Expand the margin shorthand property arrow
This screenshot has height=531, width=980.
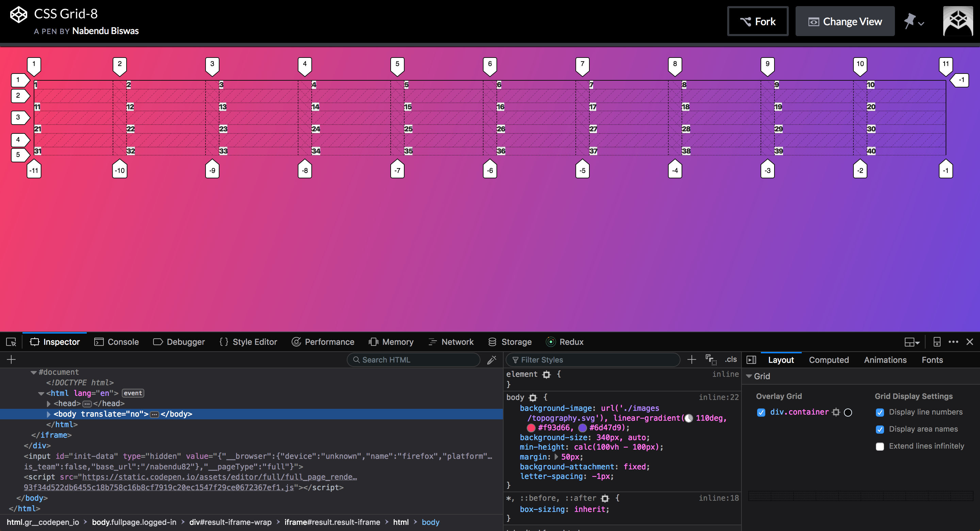557,457
